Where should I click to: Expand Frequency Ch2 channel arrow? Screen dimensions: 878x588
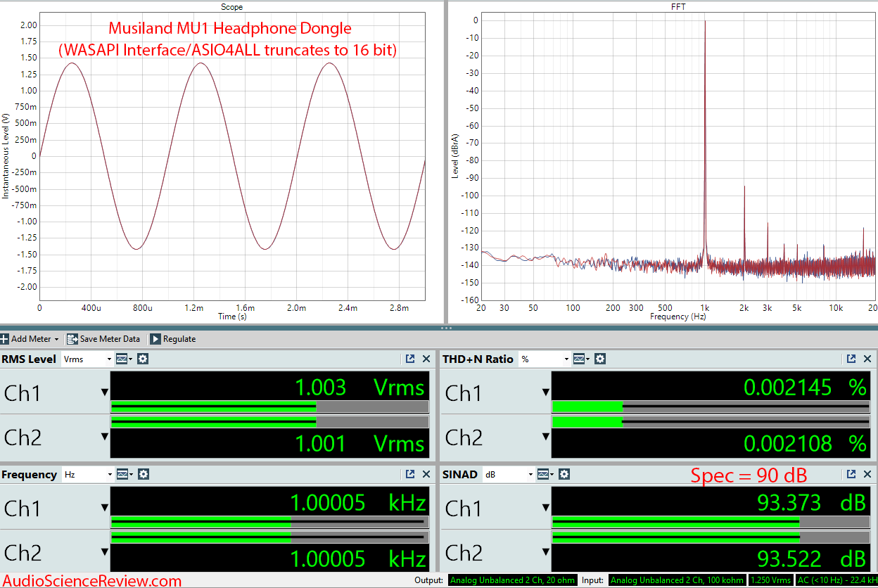[105, 552]
